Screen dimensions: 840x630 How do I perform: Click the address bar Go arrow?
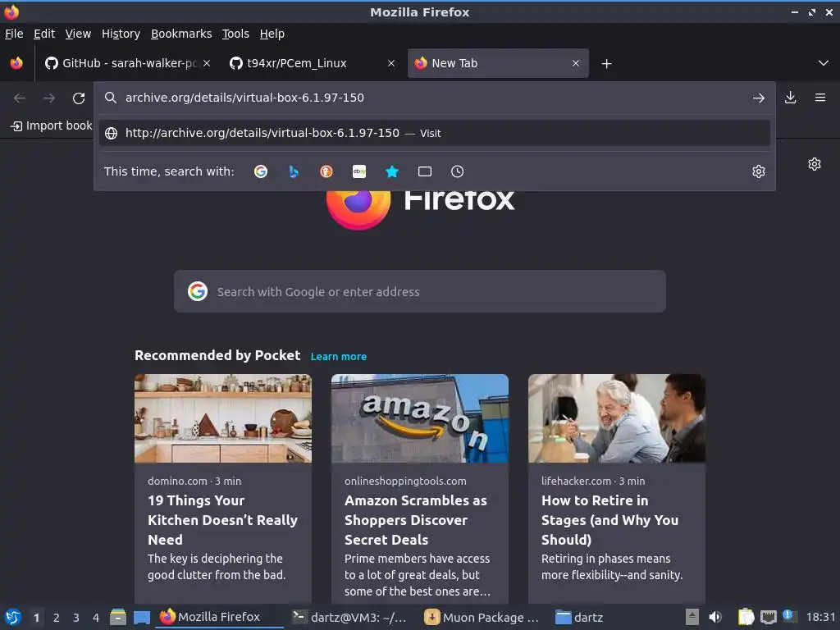758,98
